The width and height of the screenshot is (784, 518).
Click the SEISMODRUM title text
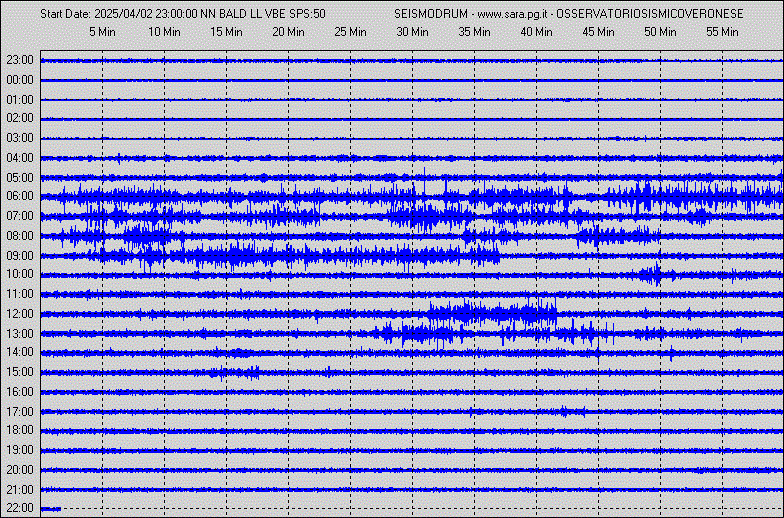431,14
